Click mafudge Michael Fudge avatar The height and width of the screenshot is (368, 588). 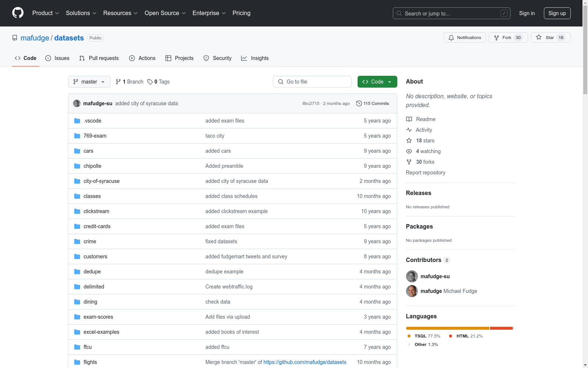pyautogui.click(x=412, y=291)
